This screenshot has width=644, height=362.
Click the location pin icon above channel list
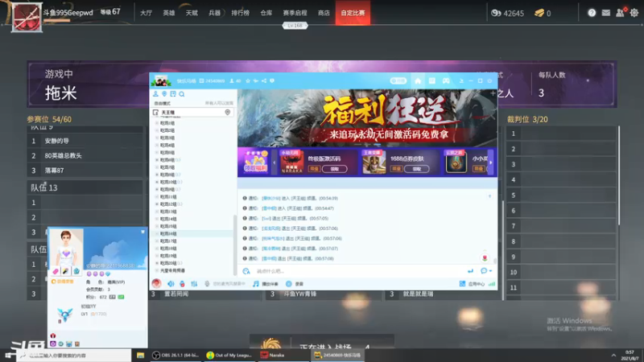(x=164, y=94)
